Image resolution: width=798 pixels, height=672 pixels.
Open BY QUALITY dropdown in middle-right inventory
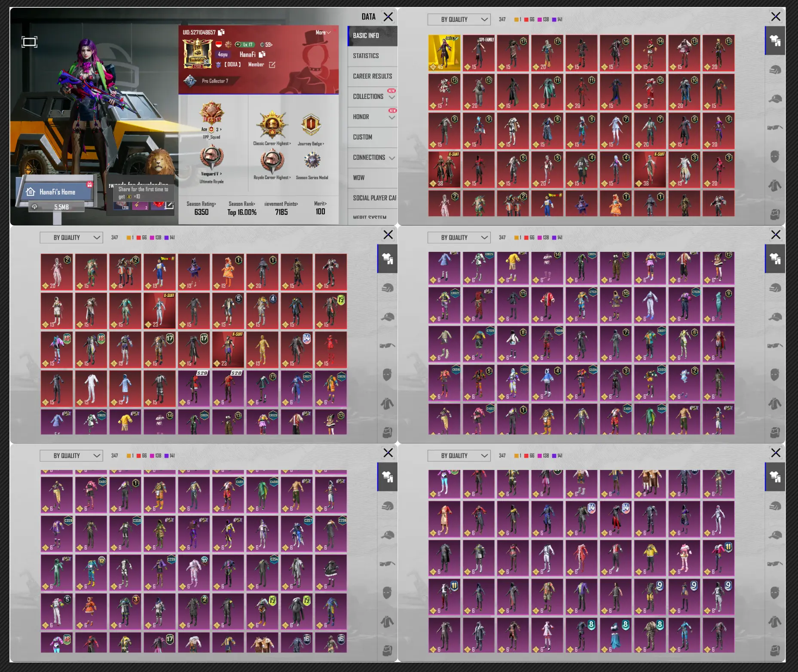tap(459, 237)
